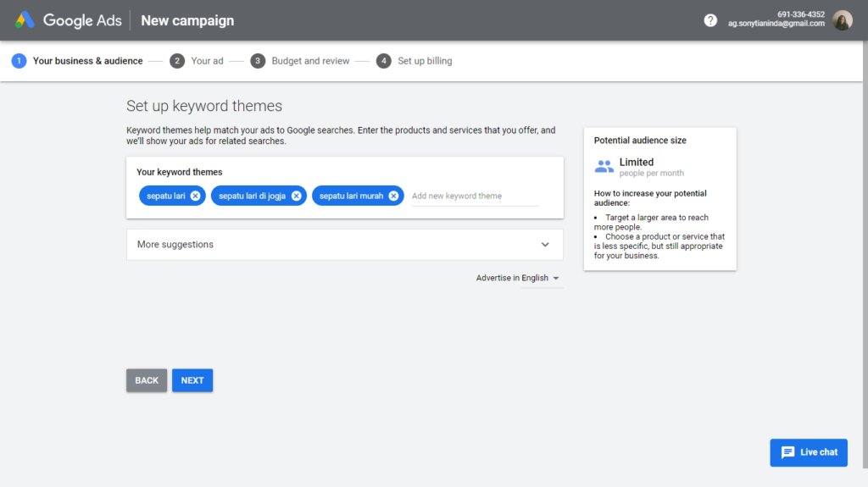The width and height of the screenshot is (868, 487).
Task: Remove the 'sepatu lari murah' keyword chip
Action: (x=393, y=196)
